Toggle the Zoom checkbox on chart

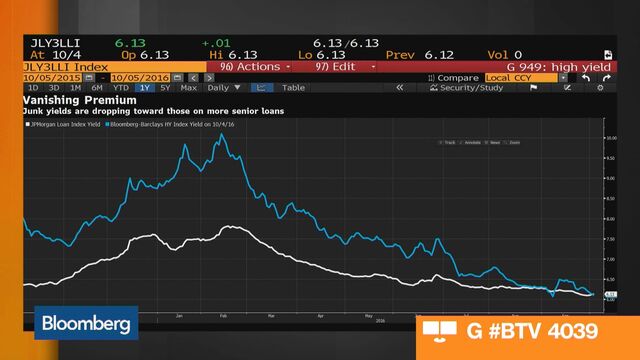click(505, 142)
